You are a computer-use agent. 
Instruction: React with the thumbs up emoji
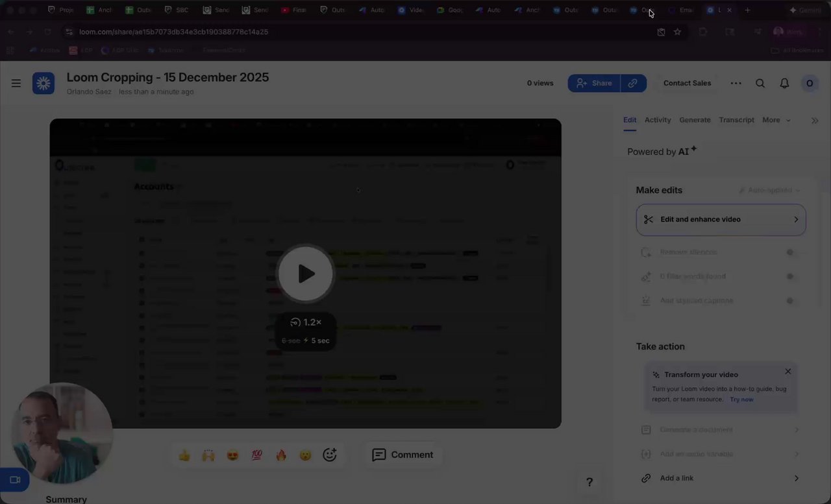pyautogui.click(x=184, y=455)
